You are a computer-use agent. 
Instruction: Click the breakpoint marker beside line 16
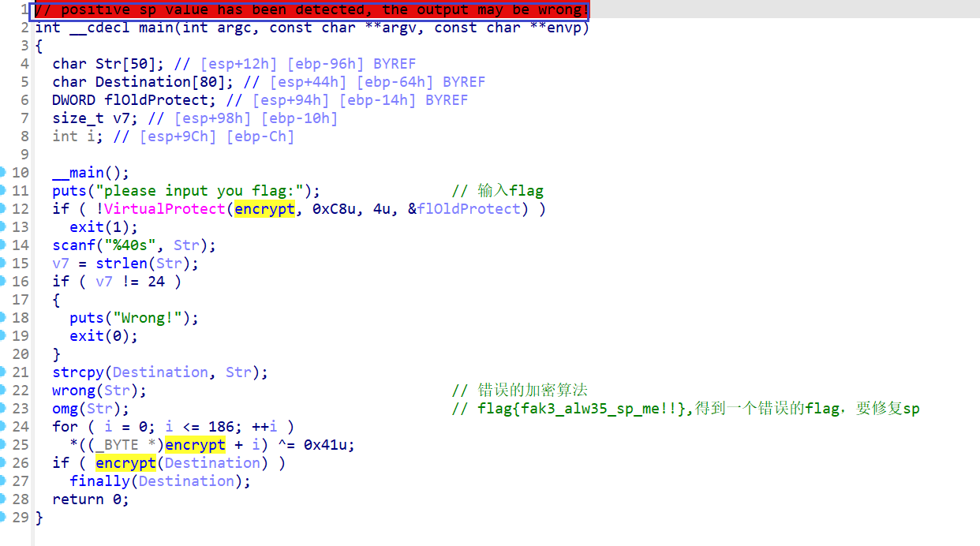[3, 282]
